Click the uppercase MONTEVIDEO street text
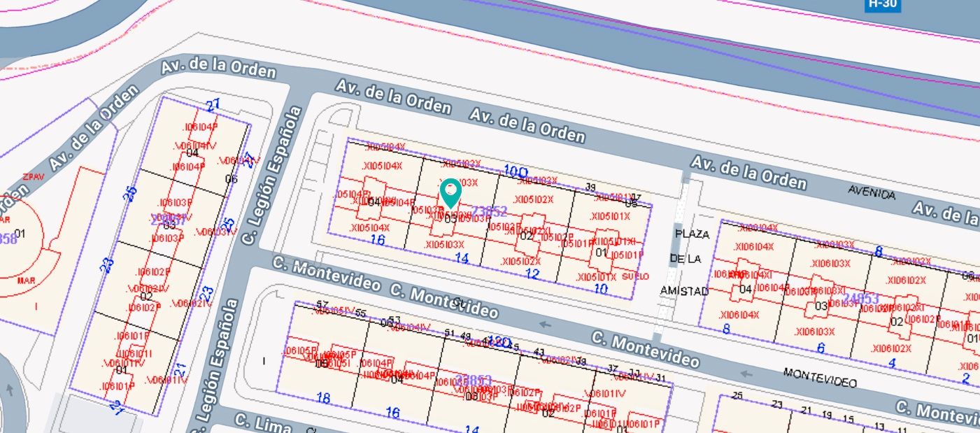Screen dimensions: 980x433 [820, 378]
